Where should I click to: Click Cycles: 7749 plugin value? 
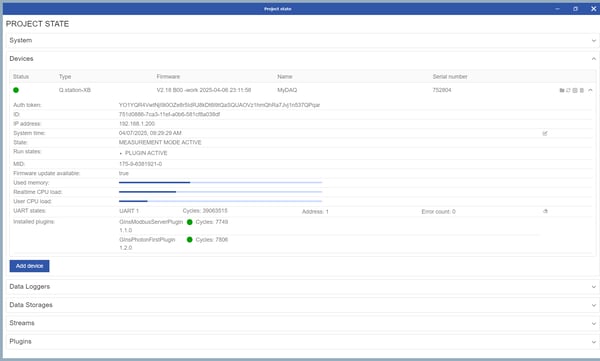point(212,222)
